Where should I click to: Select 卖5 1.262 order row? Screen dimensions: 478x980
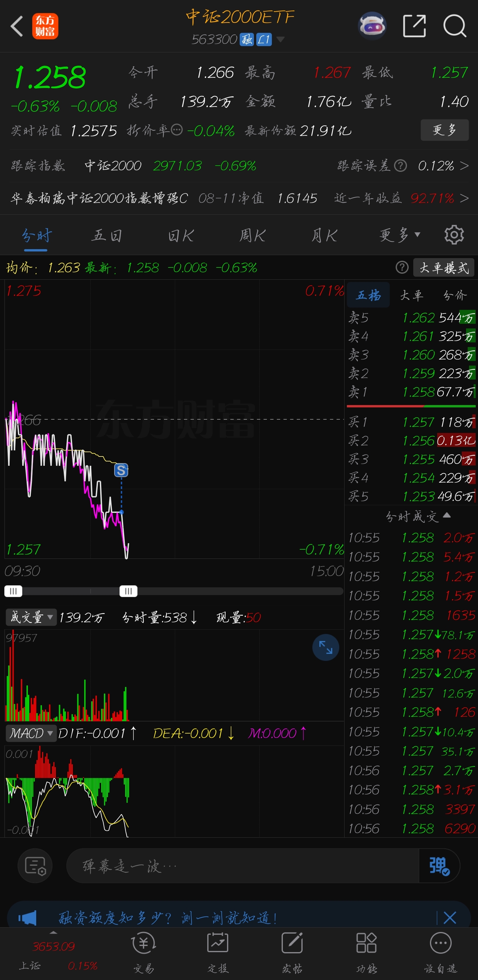pos(411,317)
